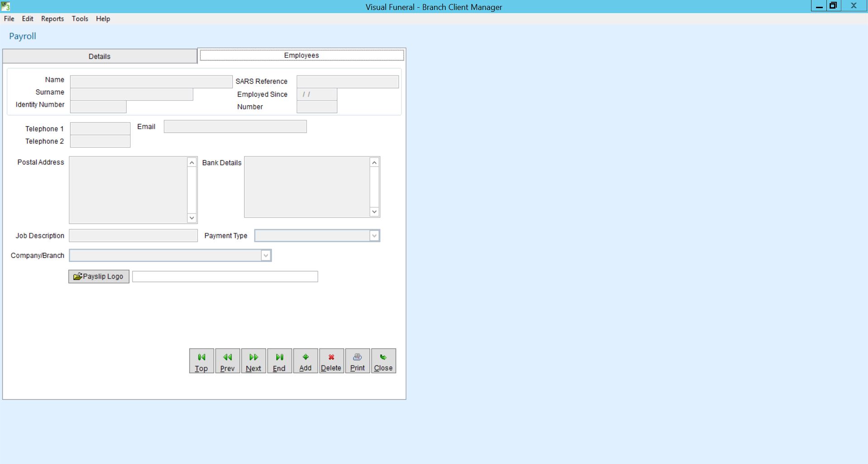
Task: Close the Payroll form
Action: coord(383,361)
